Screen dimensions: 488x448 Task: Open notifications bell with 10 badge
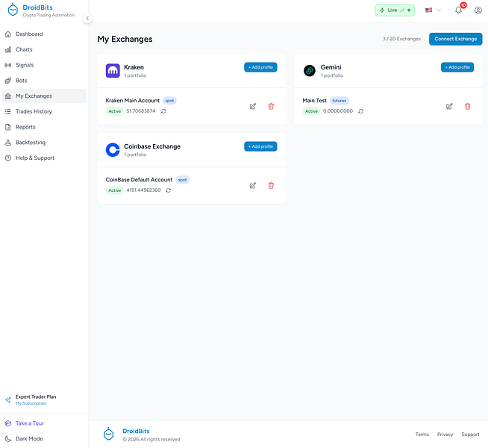click(x=458, y=10)
